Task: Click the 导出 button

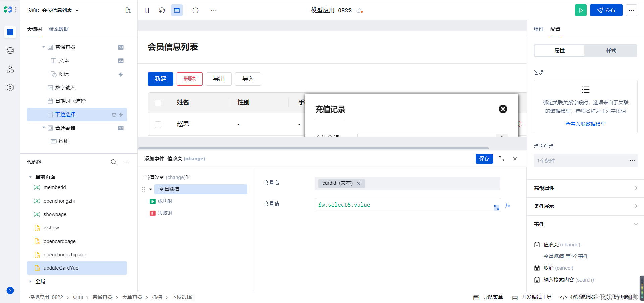Action: click(x=219, y=79)
